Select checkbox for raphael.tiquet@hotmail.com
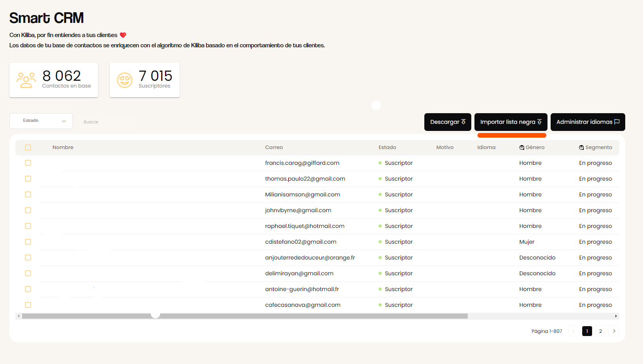 [28, 226]
